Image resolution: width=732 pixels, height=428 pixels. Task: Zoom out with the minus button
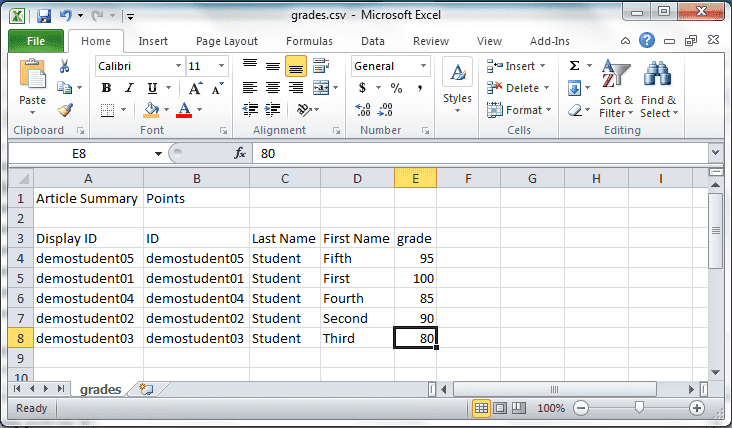point(581,408)
